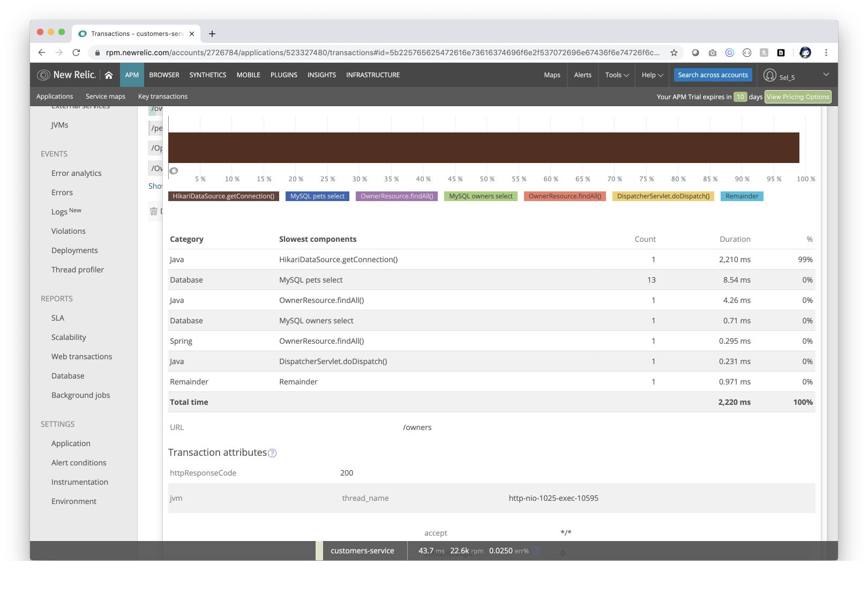Screen dimensions: 868x600
Task: Open Deployments in sidebar
Action: pos(74,250)
